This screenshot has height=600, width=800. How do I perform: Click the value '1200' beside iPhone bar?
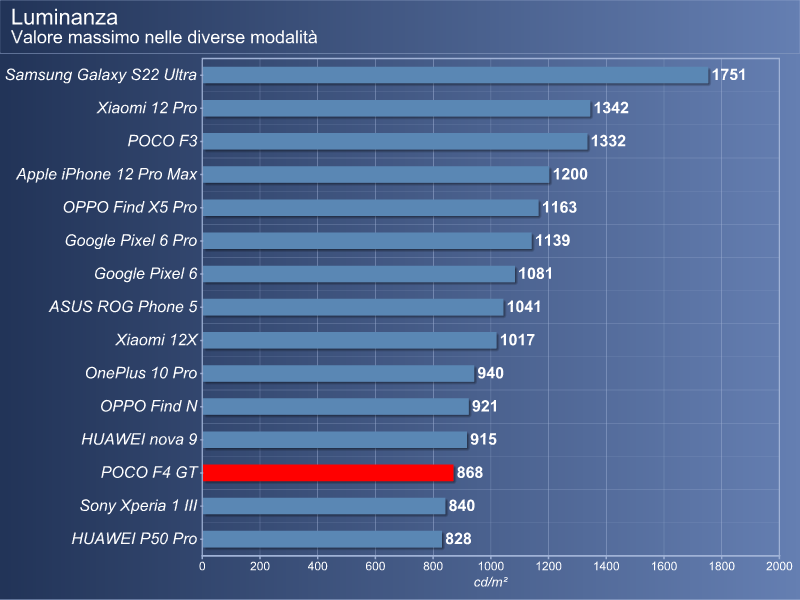(570, 174)
